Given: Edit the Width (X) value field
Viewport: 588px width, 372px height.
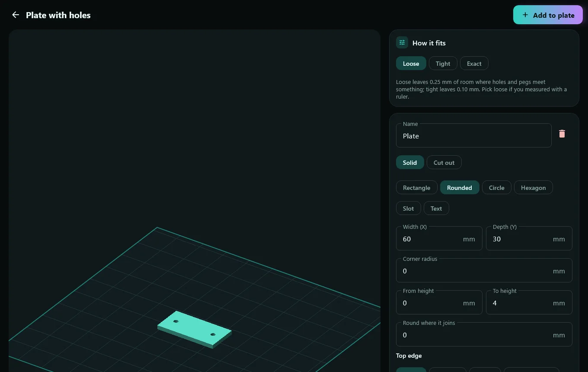Looking at the screenshot, I should point(439,238).
